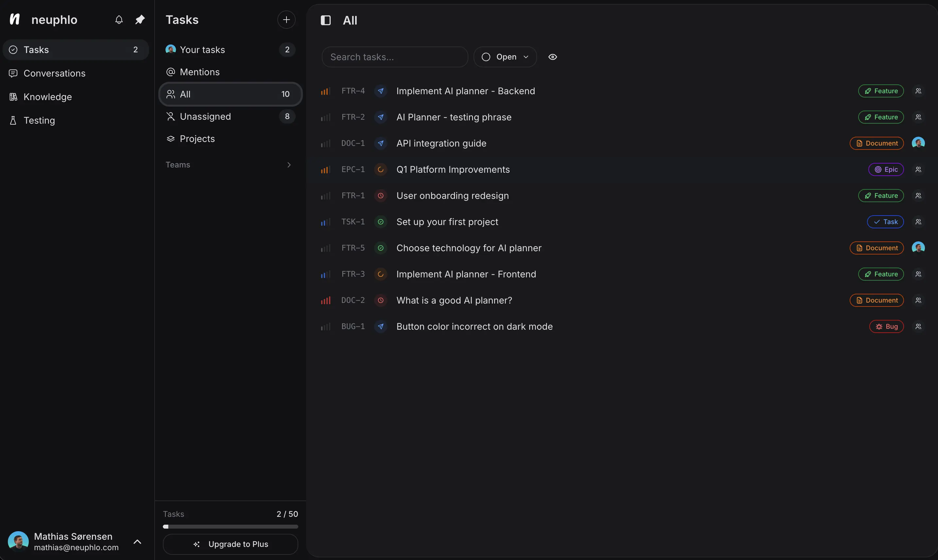Click the task usage progress bar
The width and height of the screenshot is (938, 560).
(230, 526)
